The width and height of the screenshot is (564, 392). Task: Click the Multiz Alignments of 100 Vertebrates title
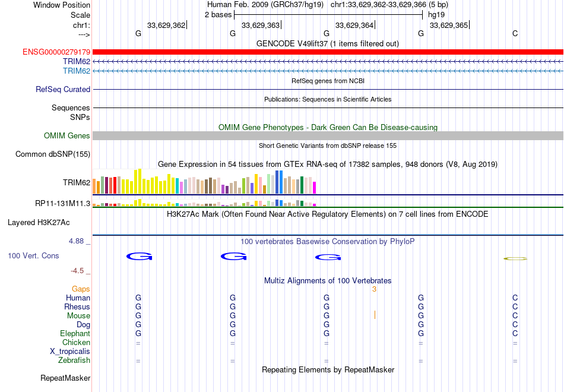(x=328, y=281)
